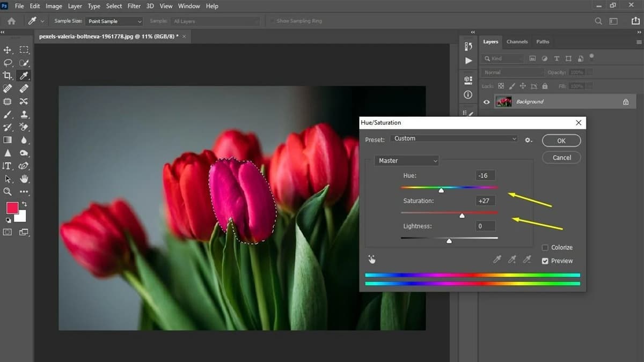Pick the Lasso tool
The width and height of the screenshot is (644, 362).
click(x=8, y=63)
